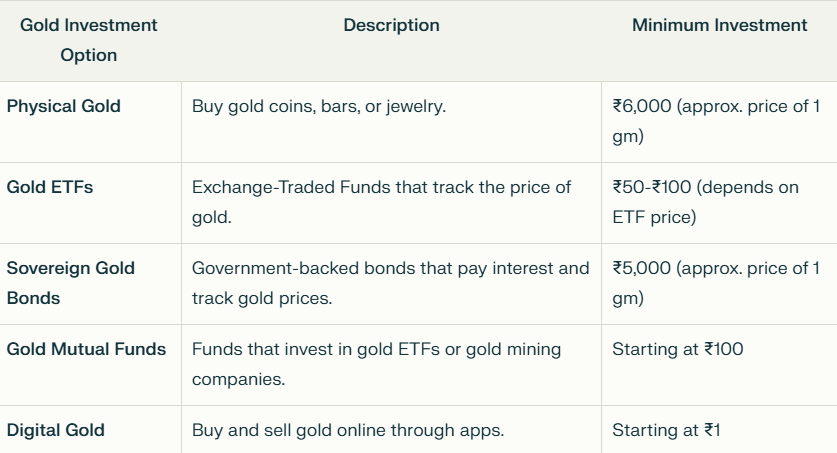
Task: Click the 'Description' column header
Action: pyautogui.click(x=391, y=25)
